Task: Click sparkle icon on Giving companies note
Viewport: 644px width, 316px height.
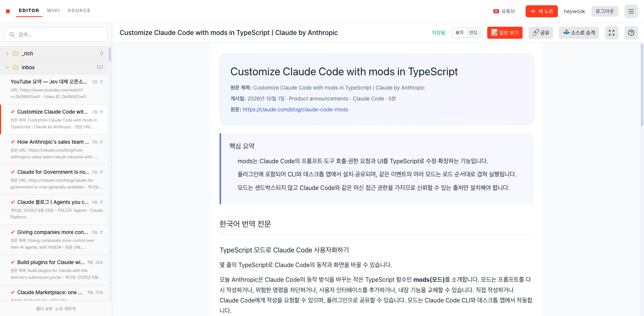Action: (13, 232)
